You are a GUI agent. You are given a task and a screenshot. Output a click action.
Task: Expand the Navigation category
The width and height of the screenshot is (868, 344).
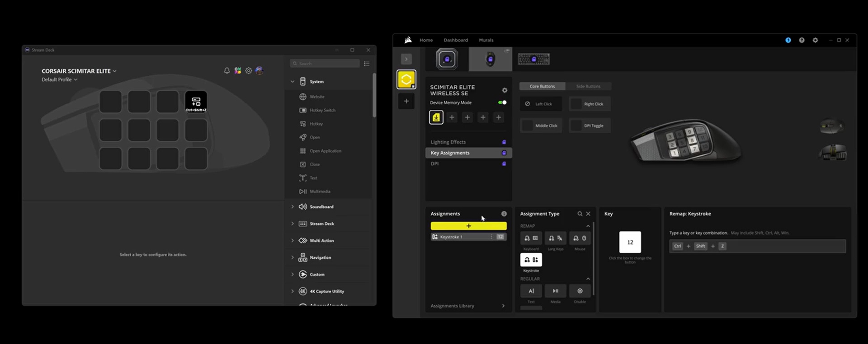click(x=292, y=257)
